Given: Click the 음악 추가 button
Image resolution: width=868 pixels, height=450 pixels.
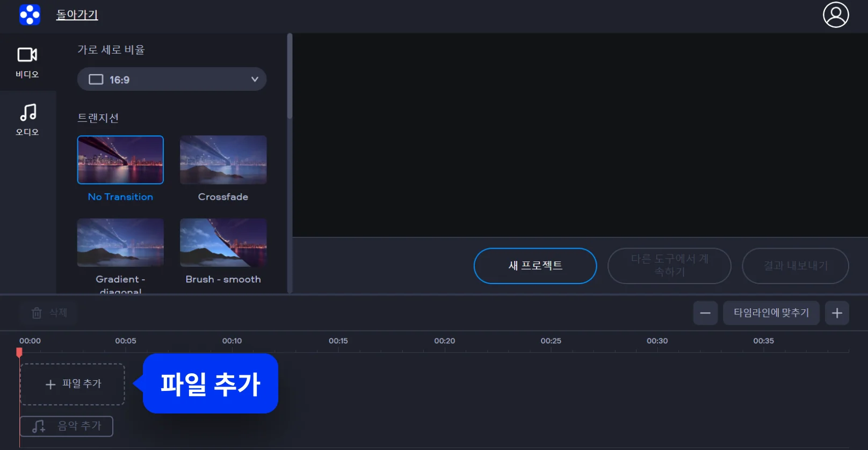Looking at the screenshot, I should (67, 426).
